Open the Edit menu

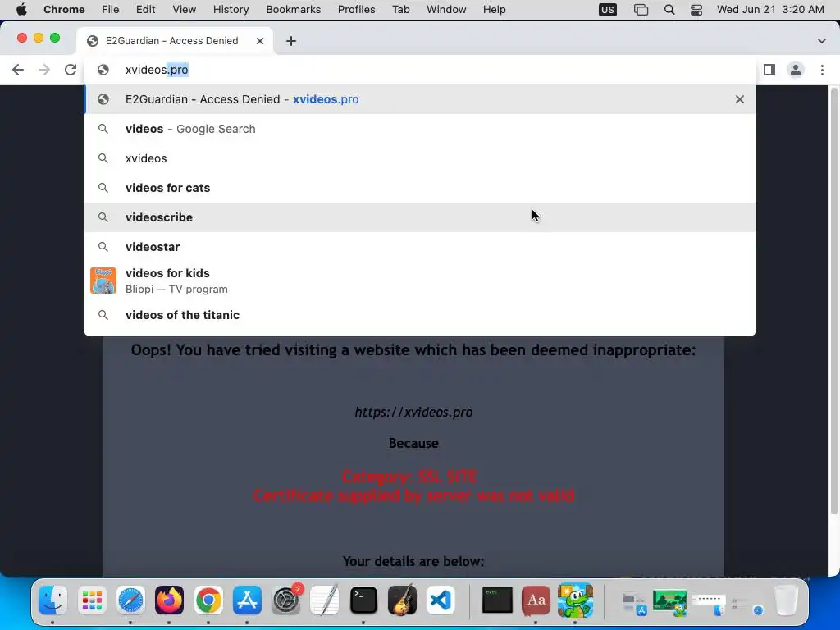(145, 10)
